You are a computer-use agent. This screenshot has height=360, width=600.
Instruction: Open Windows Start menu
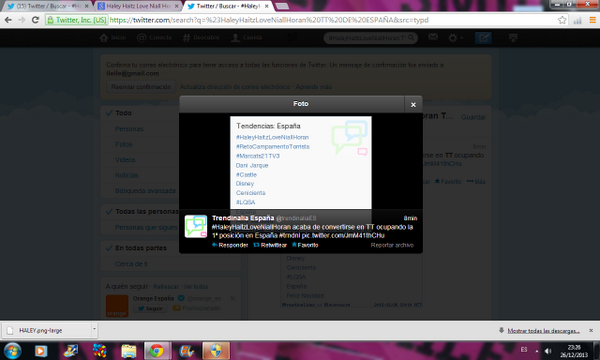point(12,350)
